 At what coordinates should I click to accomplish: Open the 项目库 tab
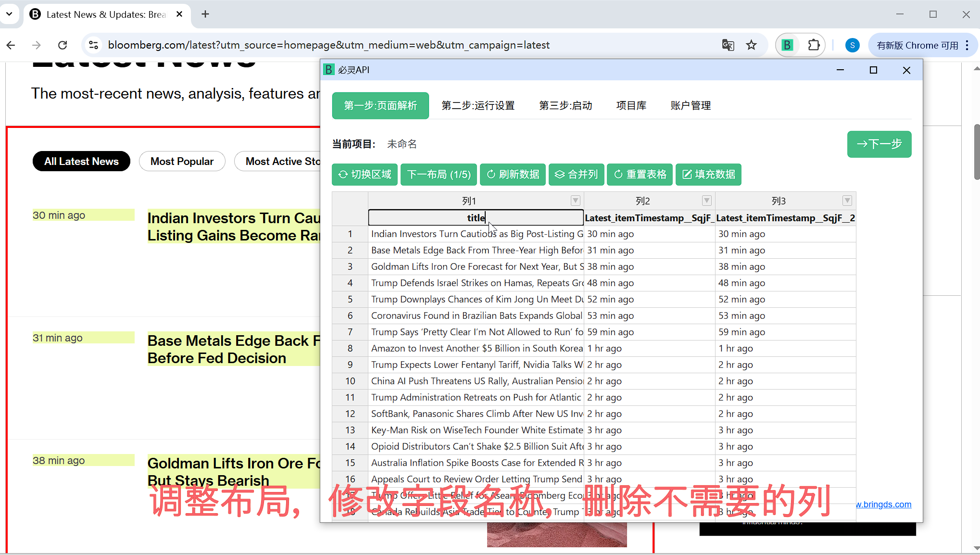tap(631, 106)
